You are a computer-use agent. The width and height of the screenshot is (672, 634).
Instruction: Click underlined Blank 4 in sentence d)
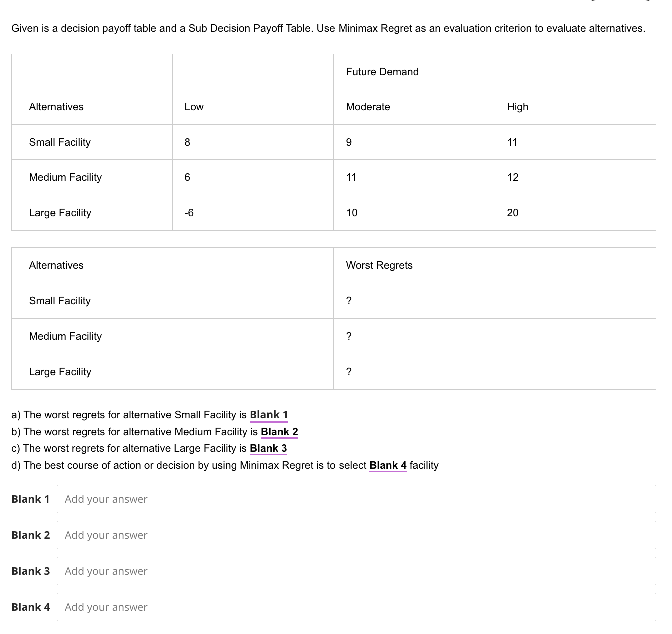(388, 465)
